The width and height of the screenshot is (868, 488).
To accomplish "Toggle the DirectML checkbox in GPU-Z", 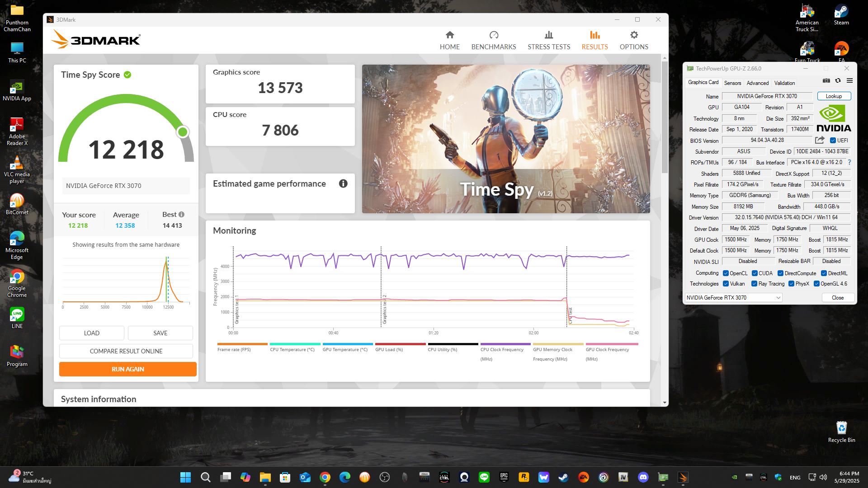I will [824, 273].
